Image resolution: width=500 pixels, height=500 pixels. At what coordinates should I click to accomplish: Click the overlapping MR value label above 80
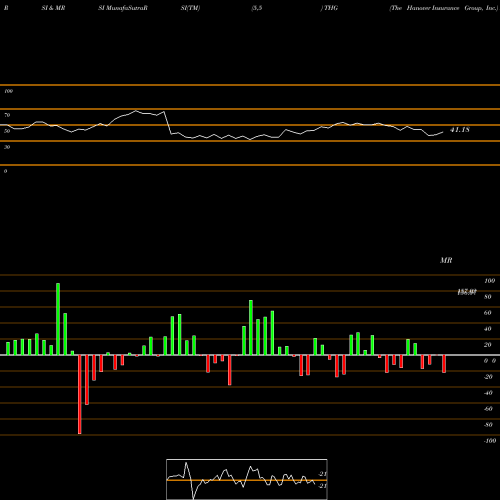467,292
